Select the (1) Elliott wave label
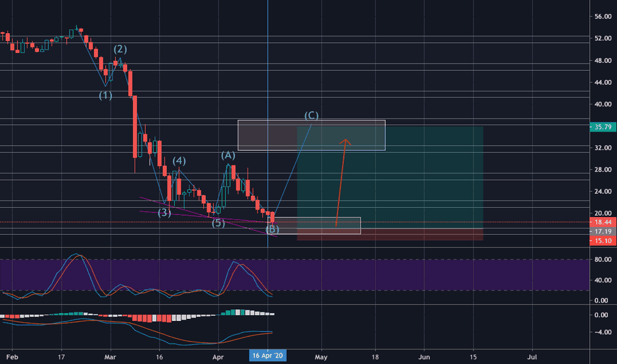This screenshot has height=364, width=617. coord(105,95)
